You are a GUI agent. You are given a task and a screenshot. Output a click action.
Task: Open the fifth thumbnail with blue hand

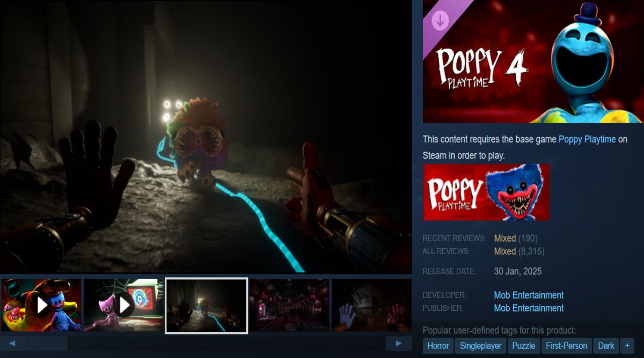pos(371,305)
